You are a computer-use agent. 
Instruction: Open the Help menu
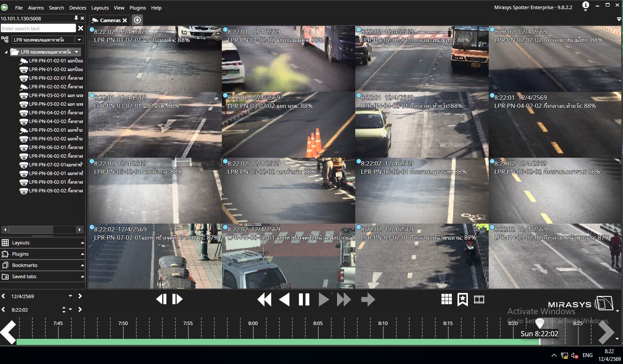[156, 8]
